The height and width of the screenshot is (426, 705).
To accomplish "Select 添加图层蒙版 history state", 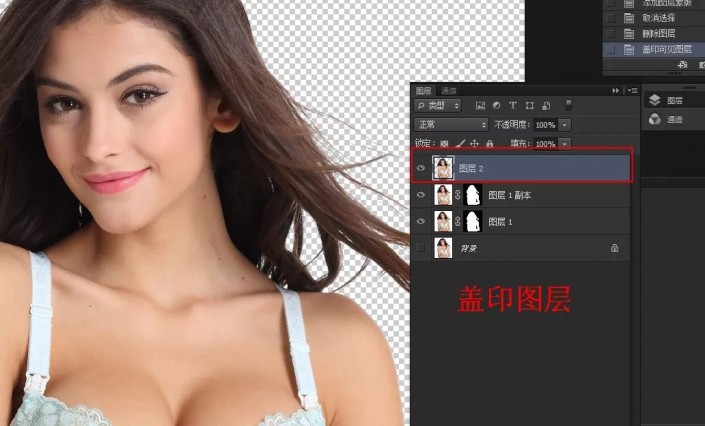I will pyautogui.click(x=666, y=3).
